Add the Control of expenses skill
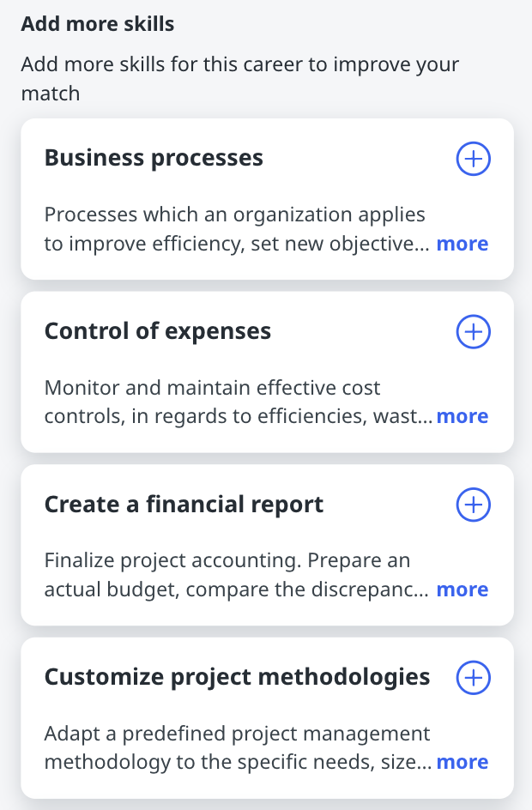Image resolution: width=532 pixels, height=810 pixels. (473, 332)
